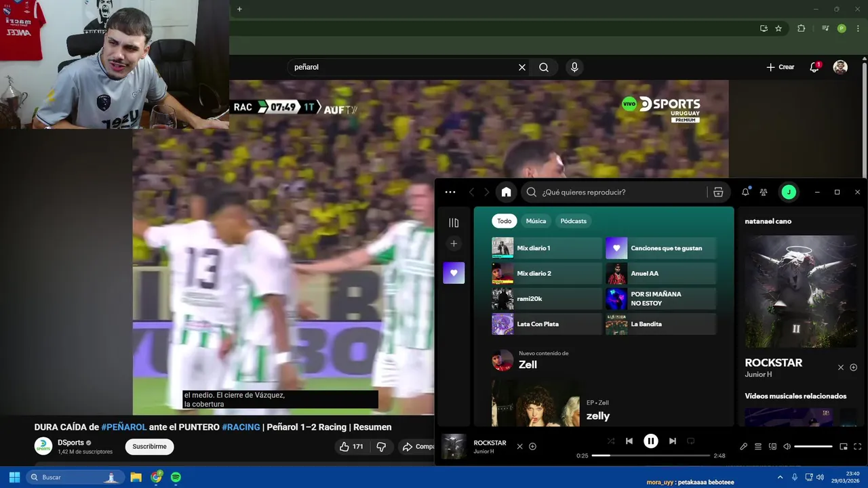The image size is (868, 488).
Task: Select the Música filter chip
Action: [536, 221]
